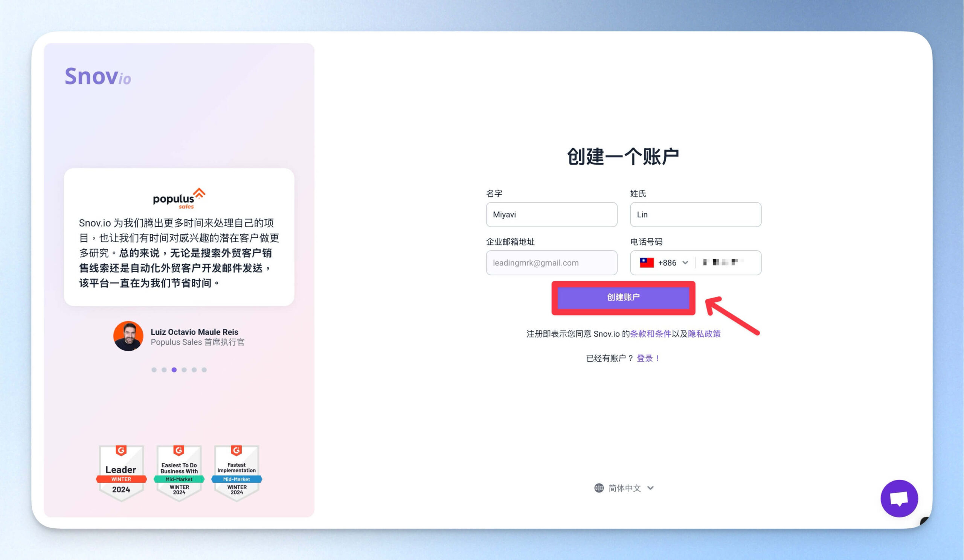Open the 简体中文 language selector
The height and width of the screenshot is (560, 964).
[x=624, y=488]
